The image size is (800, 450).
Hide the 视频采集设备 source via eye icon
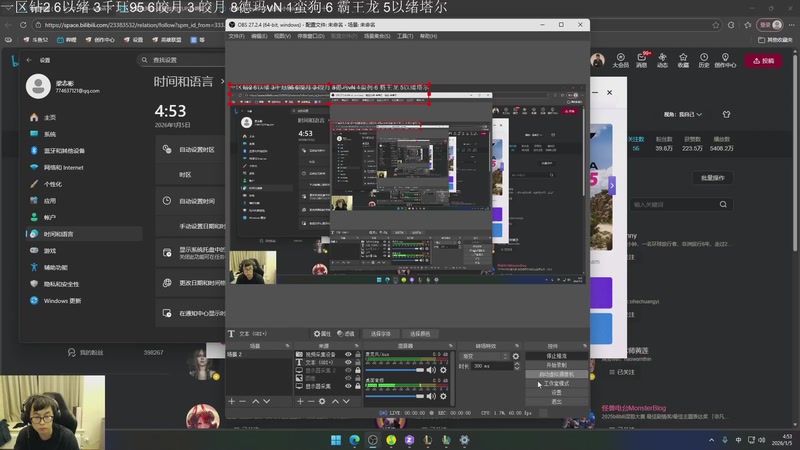(x=348, y=355)
